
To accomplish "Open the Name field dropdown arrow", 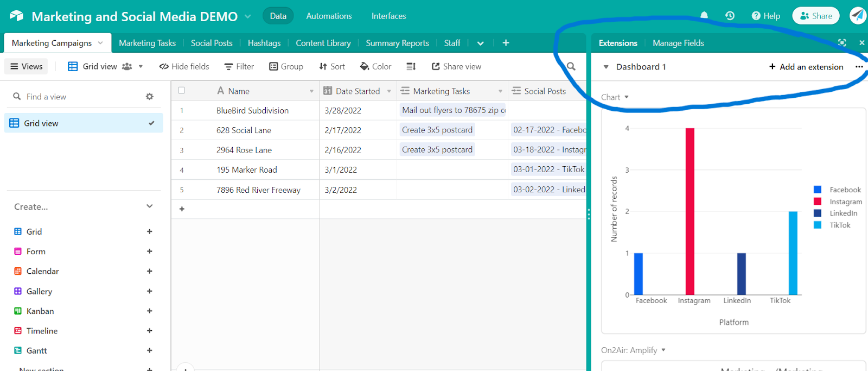I will 311,91.
